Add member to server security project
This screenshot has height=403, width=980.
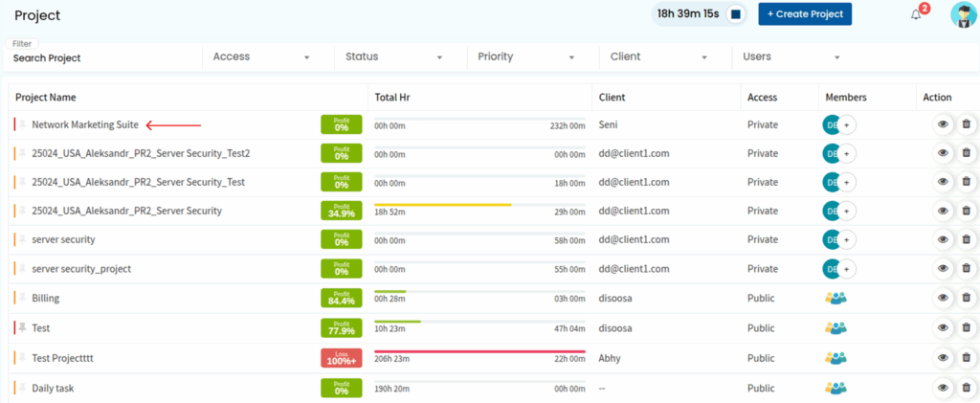848,240
